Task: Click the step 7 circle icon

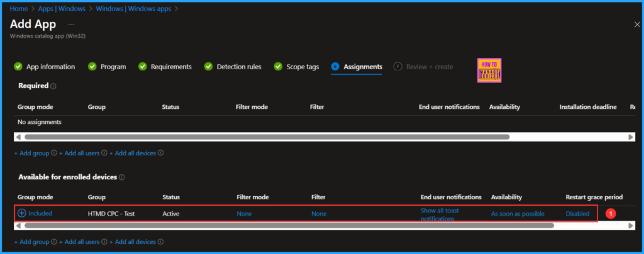Action: pos(397,67)
